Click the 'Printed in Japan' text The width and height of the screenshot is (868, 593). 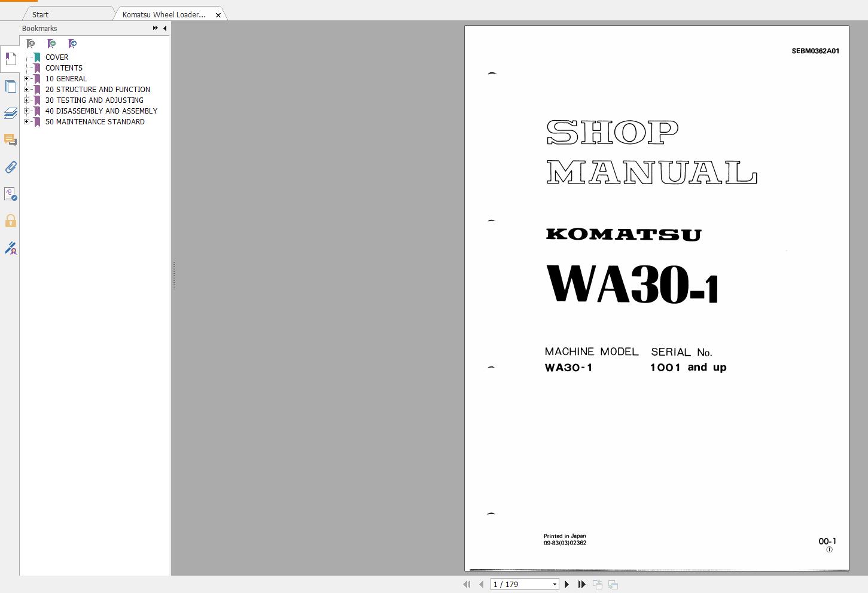click(565, 536)
